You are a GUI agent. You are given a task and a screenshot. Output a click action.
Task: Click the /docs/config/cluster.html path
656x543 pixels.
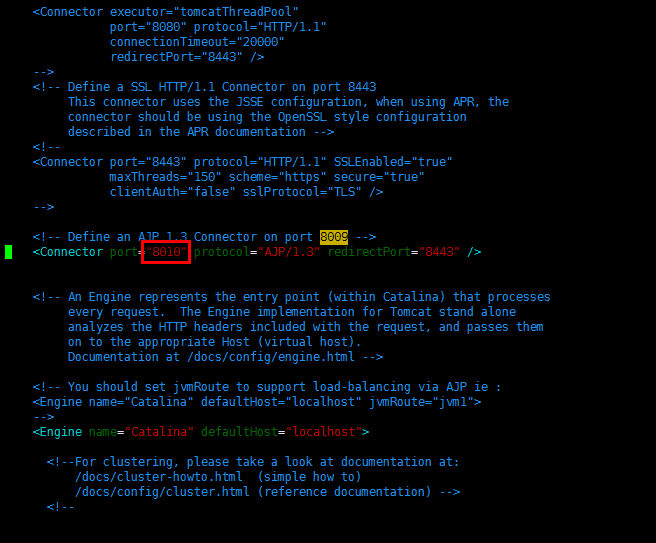[x=162, y=492]
